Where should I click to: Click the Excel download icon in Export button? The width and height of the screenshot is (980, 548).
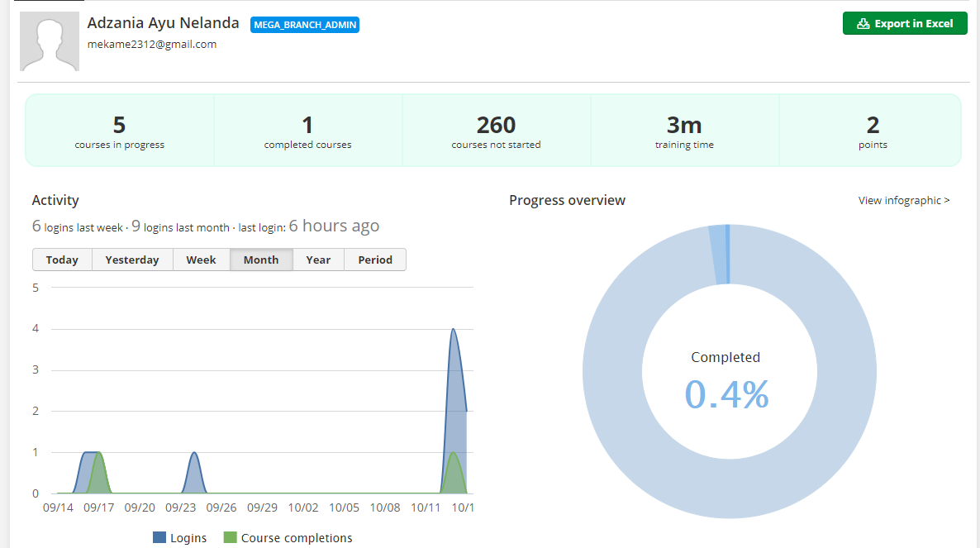(x=863, y=24)
